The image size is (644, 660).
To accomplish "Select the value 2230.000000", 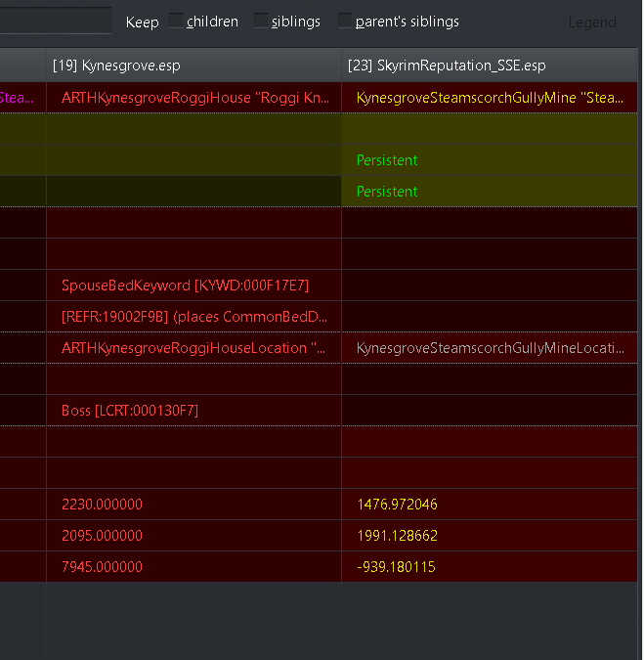I will pyautogui.click(x=193, y=505).
